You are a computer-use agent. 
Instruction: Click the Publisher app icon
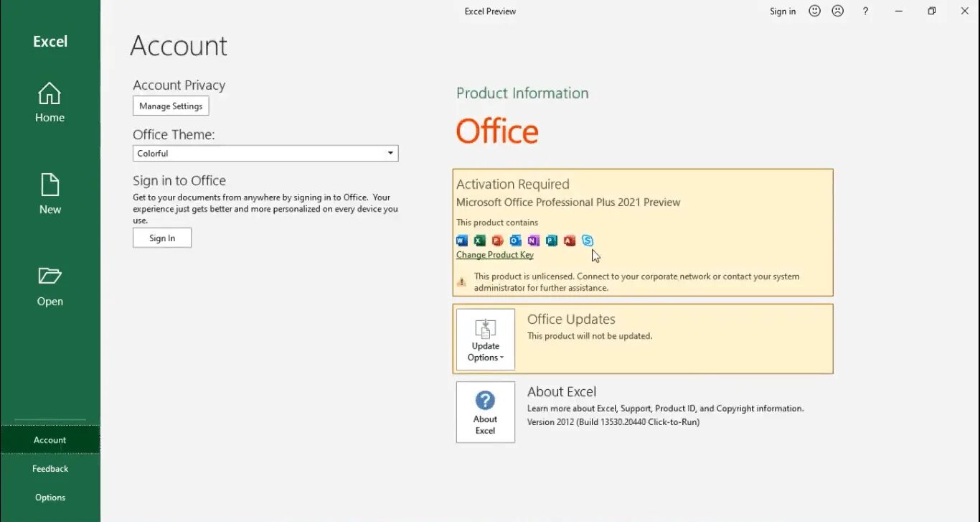coord(552,241)
